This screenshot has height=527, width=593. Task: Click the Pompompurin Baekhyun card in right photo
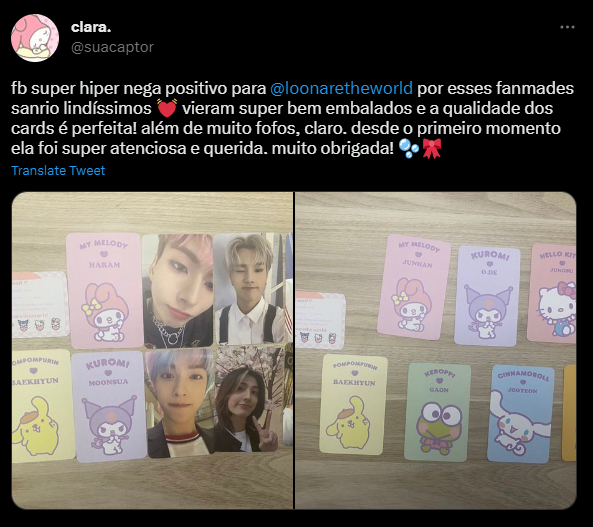353,404
